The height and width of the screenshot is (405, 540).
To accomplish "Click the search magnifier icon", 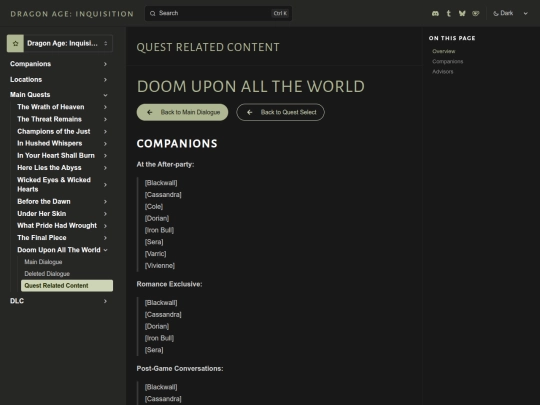I will click(153, 13).
